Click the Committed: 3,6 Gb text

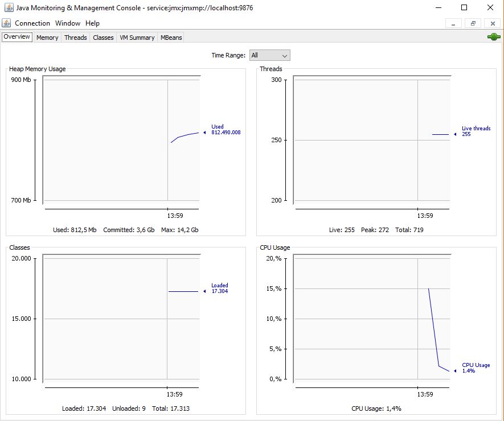pos(129,230)
